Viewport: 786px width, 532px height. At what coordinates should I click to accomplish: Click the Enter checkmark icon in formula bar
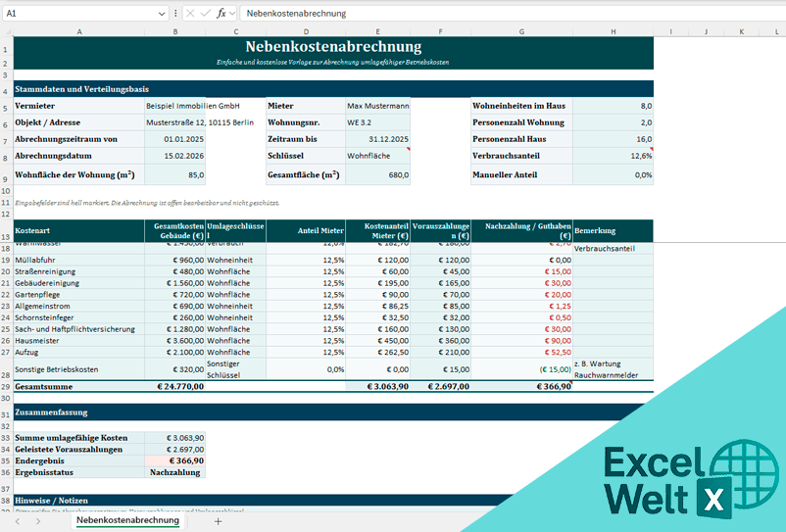point(205,14)
